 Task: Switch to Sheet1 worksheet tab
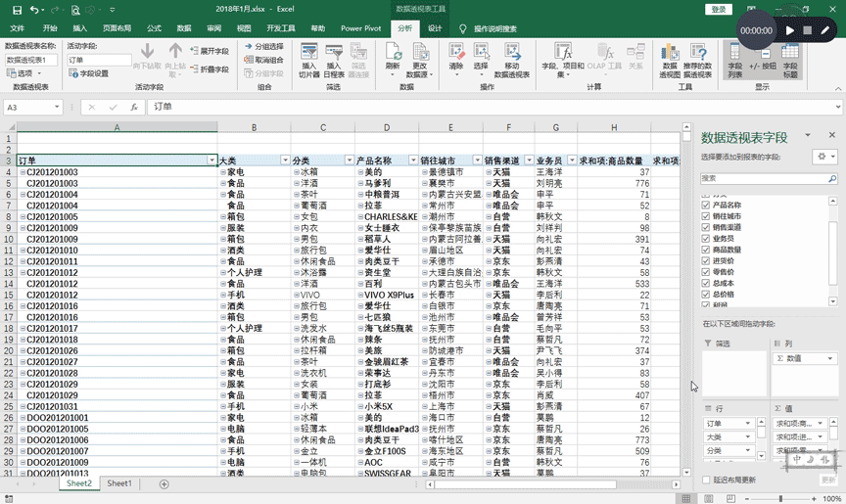coord(119,483)
